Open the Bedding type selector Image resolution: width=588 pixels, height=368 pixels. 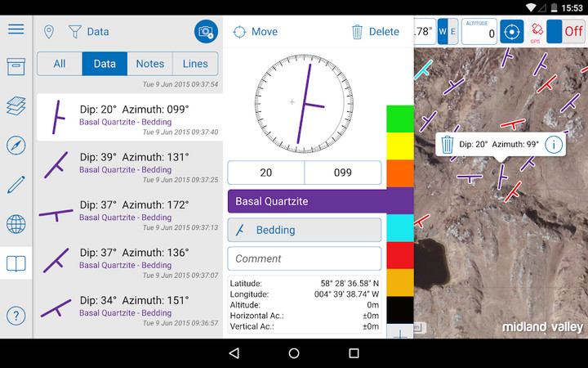point(304,230)
